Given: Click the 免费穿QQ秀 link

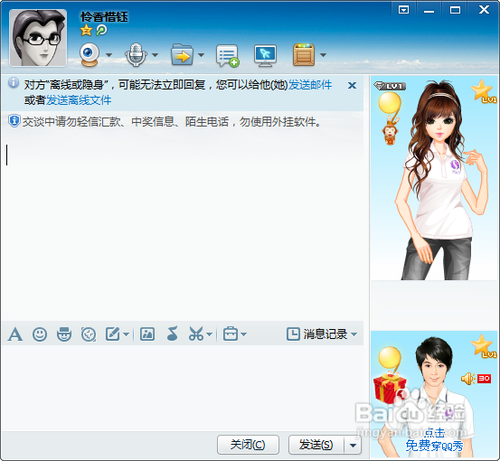Looking at the screenshot, I should [434, 446].
